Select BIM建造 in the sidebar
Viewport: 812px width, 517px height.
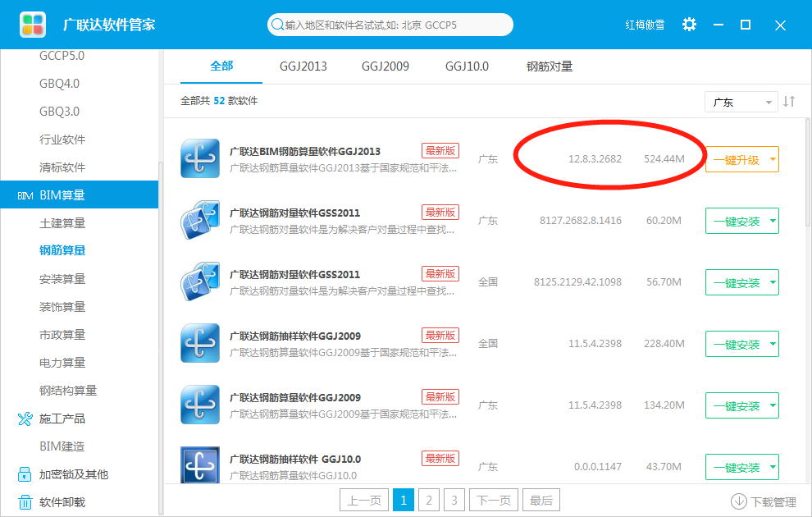click(62, 446)
